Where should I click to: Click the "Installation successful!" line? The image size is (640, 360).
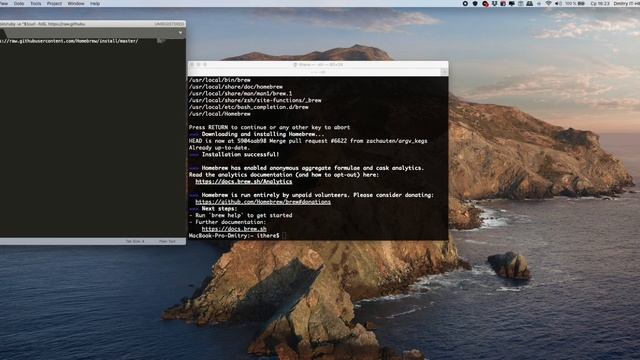(240, 155)
